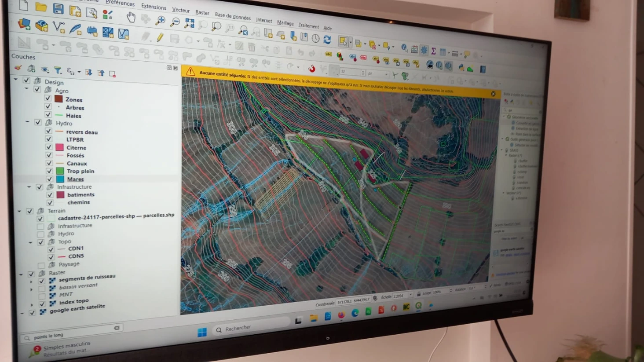Image resolution: width=644 pixels, height=362 pixels.
Task: Click the Zoom Full extent icon
Action: (x=190, y=23)
